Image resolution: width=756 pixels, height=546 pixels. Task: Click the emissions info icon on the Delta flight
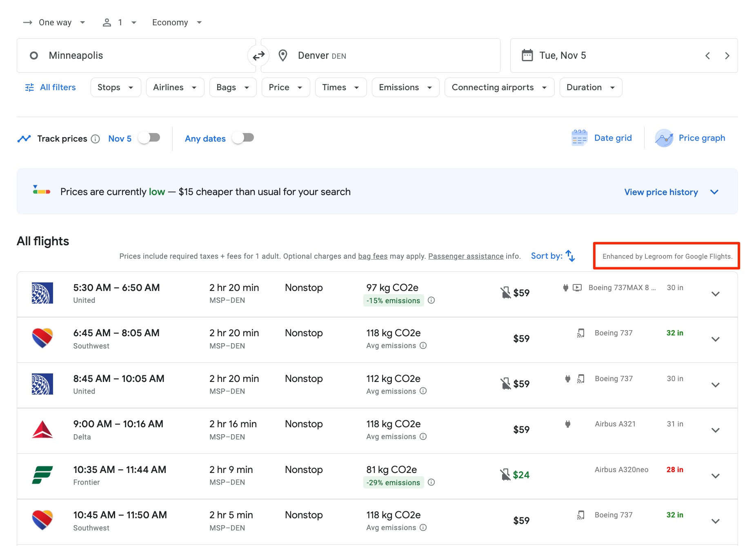click(x=423, y=436)
